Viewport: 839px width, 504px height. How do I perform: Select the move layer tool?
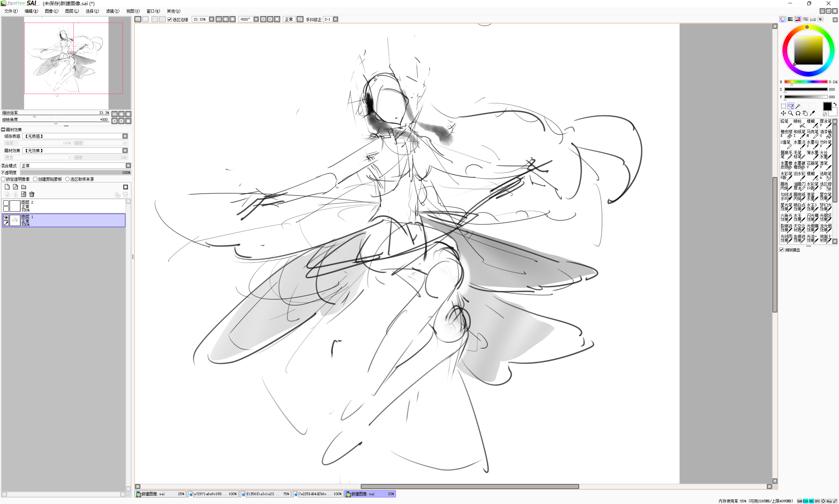(783, 113)
